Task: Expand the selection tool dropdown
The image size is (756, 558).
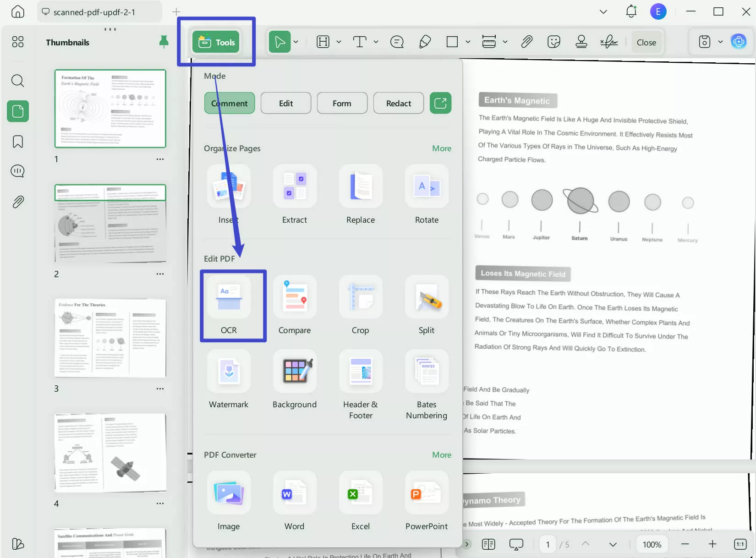Action: click(x=296, y=42)
